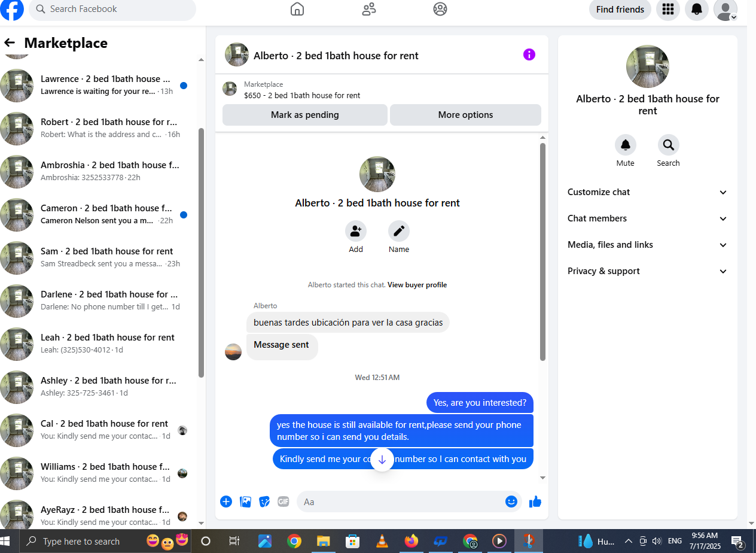Click the back arrow next to Marketplace
This screenshot has height=553, width=756.
10,42
